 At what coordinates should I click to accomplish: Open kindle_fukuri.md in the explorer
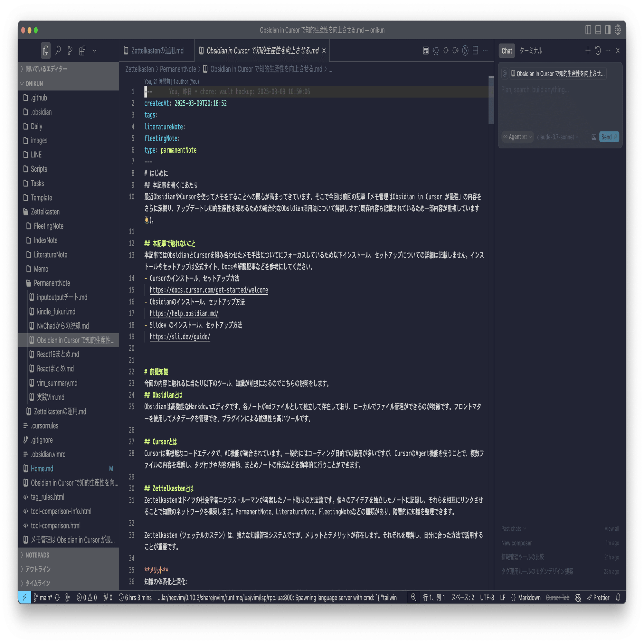tap(68, 312)
